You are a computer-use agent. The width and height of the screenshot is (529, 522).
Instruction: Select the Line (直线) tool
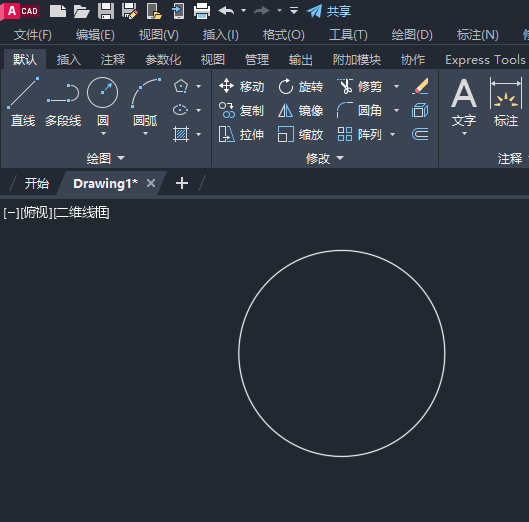(x=23, y=102)
